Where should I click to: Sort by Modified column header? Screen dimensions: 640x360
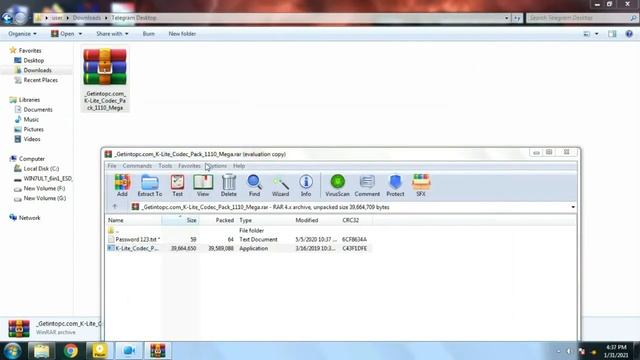[x=316, y=220]
